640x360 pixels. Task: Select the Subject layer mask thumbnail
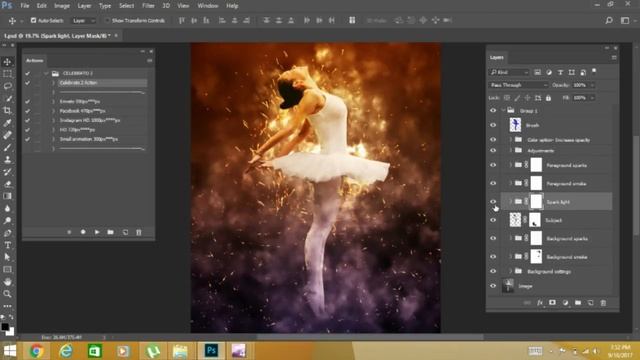coord(535,220)
